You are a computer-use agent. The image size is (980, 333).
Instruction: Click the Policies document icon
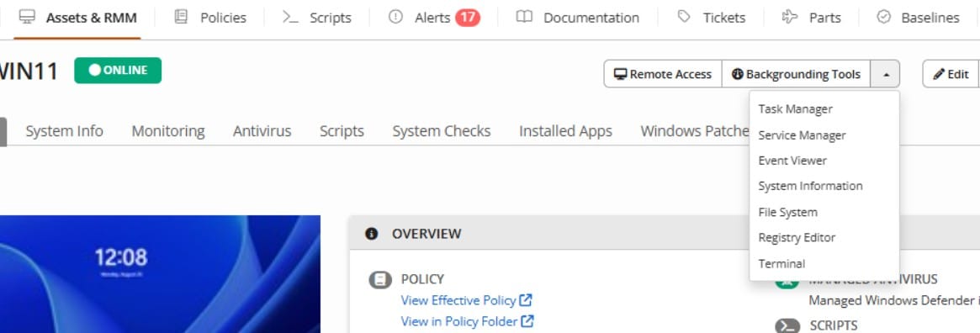tap(181, 17)
